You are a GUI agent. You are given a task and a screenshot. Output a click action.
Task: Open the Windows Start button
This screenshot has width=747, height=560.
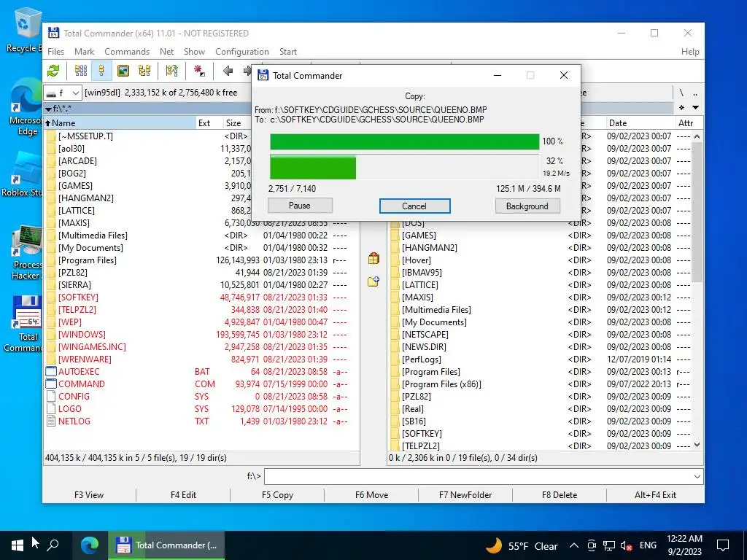tap(18, 545)
